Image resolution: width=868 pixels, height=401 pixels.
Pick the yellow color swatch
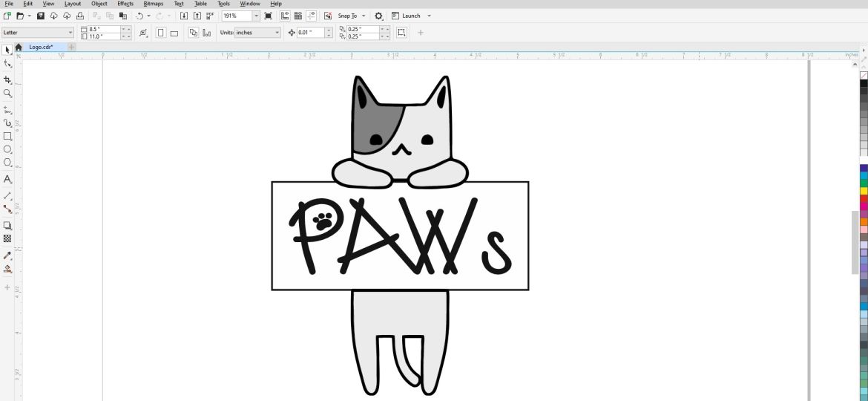point(864,191)
